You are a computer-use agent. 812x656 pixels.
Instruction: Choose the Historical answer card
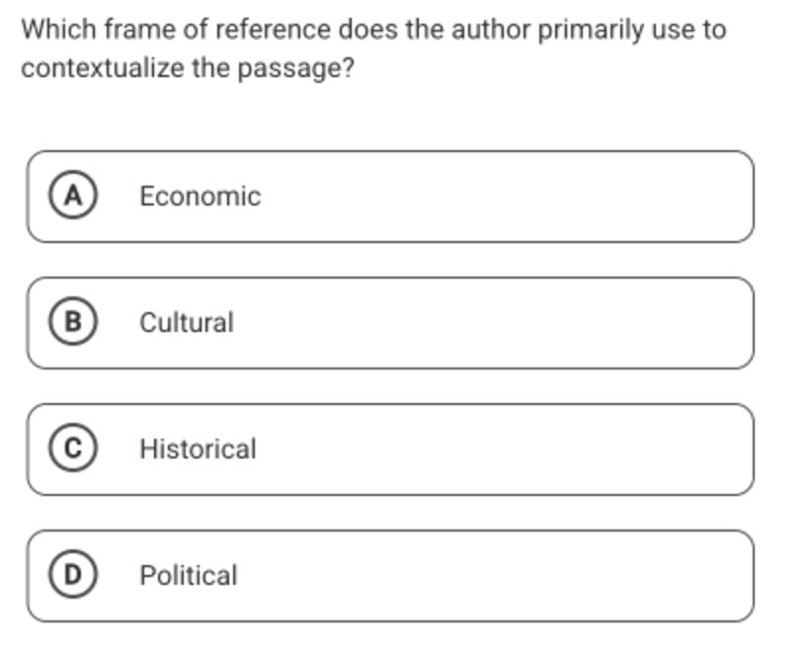tap(390, 450)
